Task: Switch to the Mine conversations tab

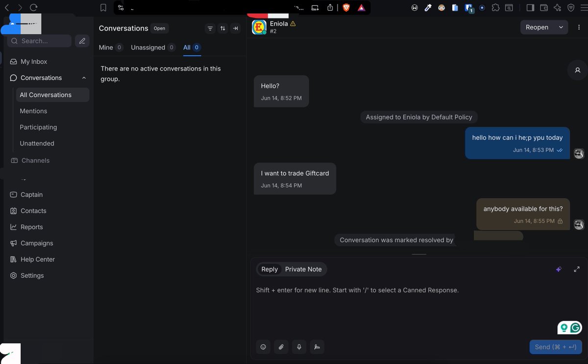Action: (x=111, y=48)
